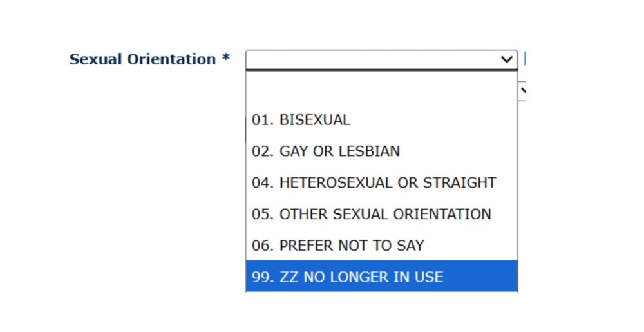
Task: Select the empty blank option in list
Action: (x=381, y=89)
